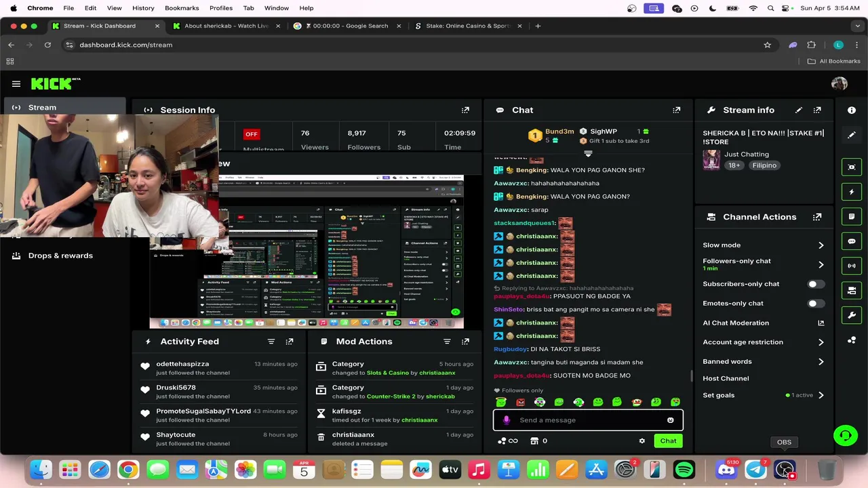Toggle Subscribers-only chat switch
The width and height of the screenshot is (868, 488).
(816, 284)
